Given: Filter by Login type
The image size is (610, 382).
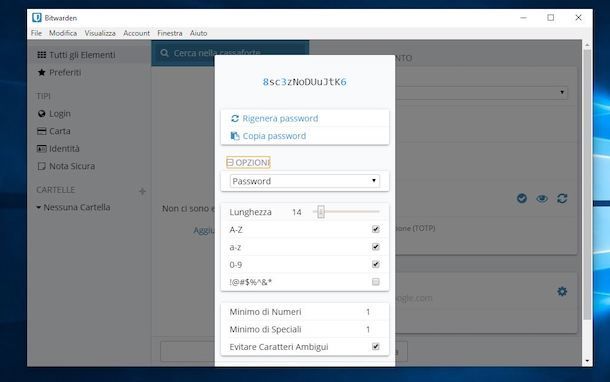Looking at the screenshot, I should pos(60,114).
